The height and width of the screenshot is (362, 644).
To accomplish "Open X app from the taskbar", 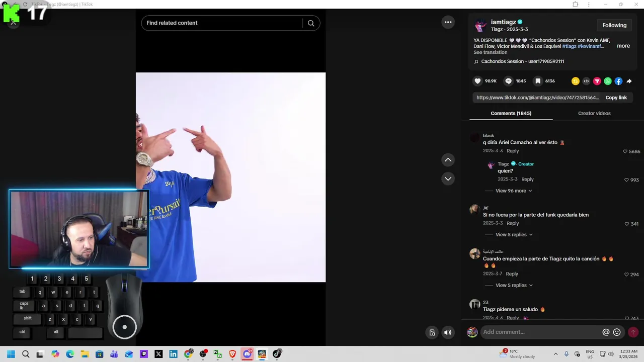I will [x=158, y=354].
